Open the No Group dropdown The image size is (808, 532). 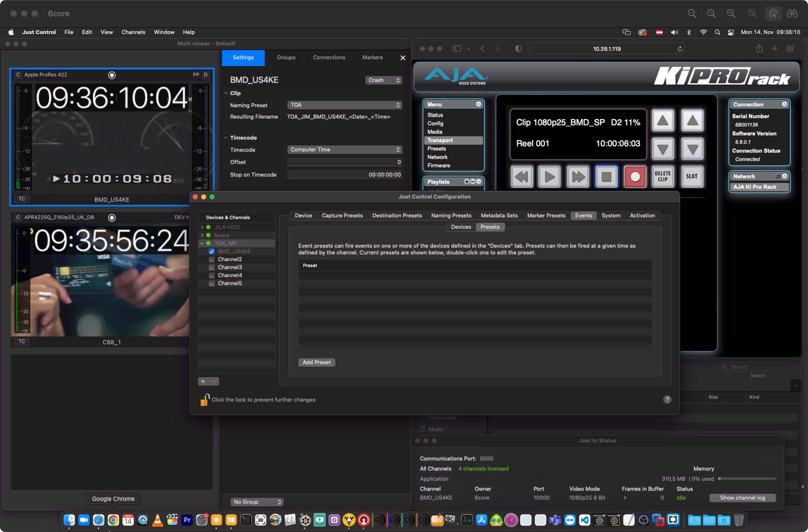coord(257,502)
